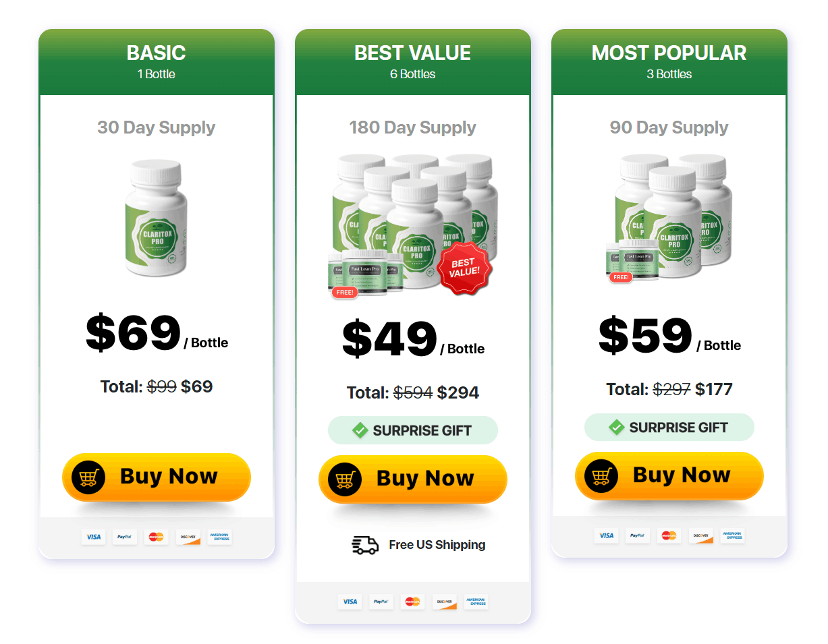Viewport: 828px width, 644px height.
Task: Click the green checkmark beside the 6-bottle Surprise Gift
Action: (x=360, y=430)
